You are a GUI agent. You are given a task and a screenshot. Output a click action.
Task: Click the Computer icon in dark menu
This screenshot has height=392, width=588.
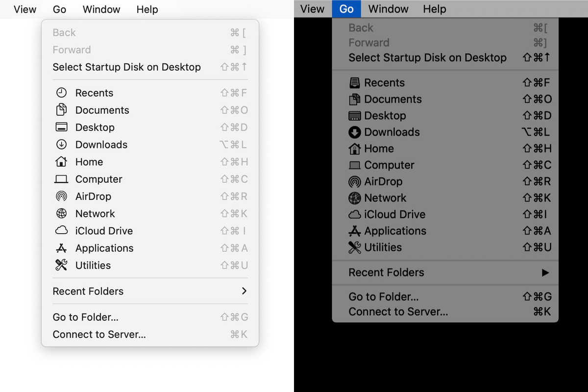click(355, 165)
